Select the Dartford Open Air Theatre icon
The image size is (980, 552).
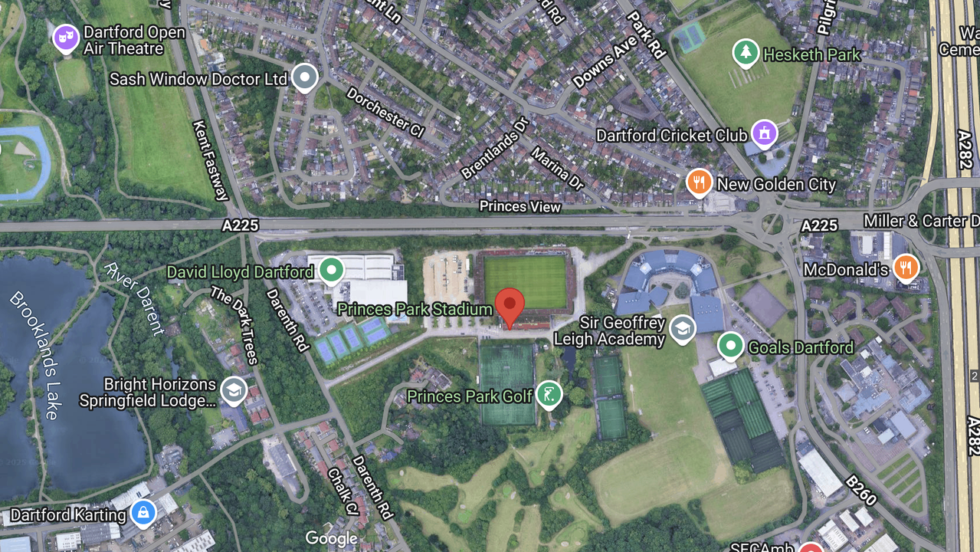(66, 38)
